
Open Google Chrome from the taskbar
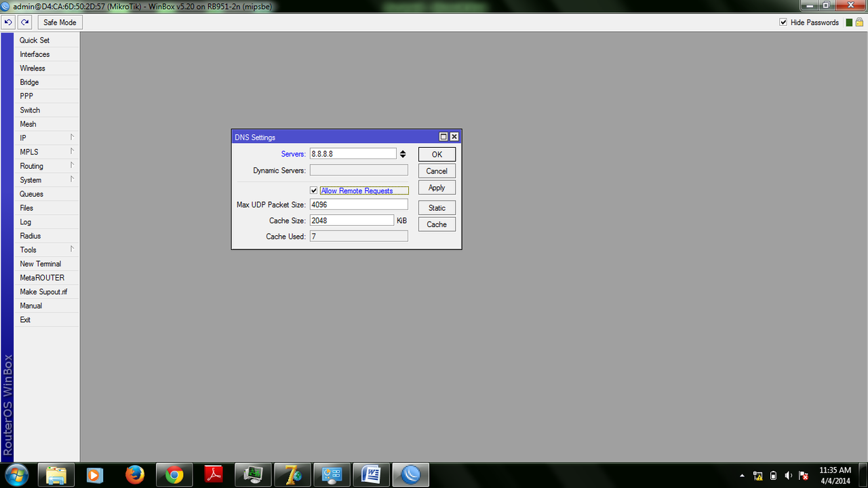click(174, 476)
